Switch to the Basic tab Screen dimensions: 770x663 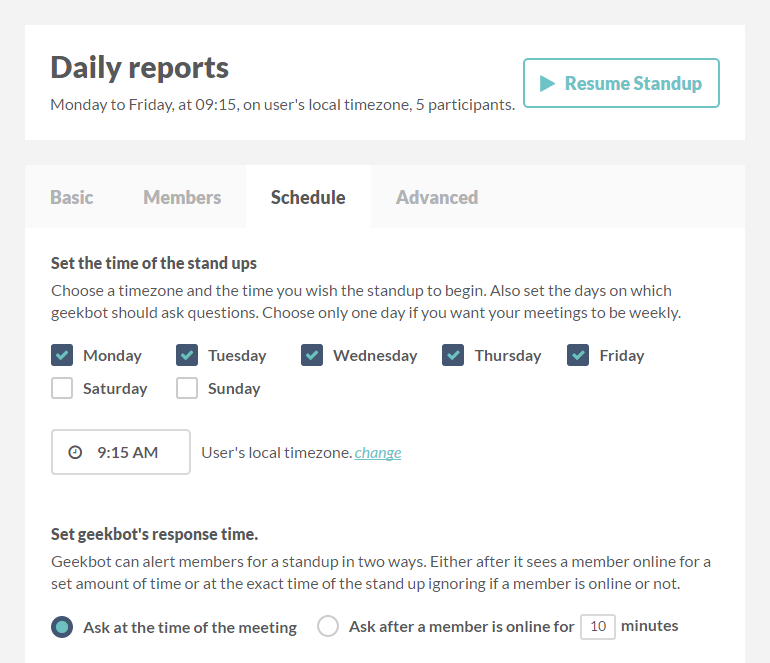[x=72, y=197]
